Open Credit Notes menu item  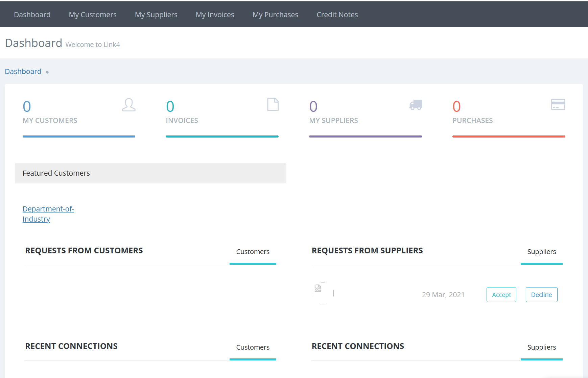(337, 15)
